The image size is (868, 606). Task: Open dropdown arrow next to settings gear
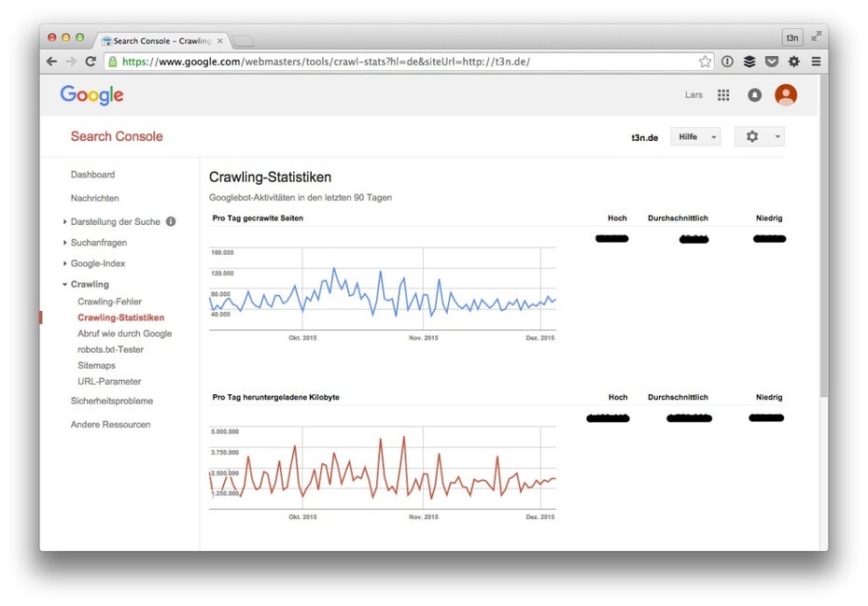pyautogui.click(x=777, y=137)
